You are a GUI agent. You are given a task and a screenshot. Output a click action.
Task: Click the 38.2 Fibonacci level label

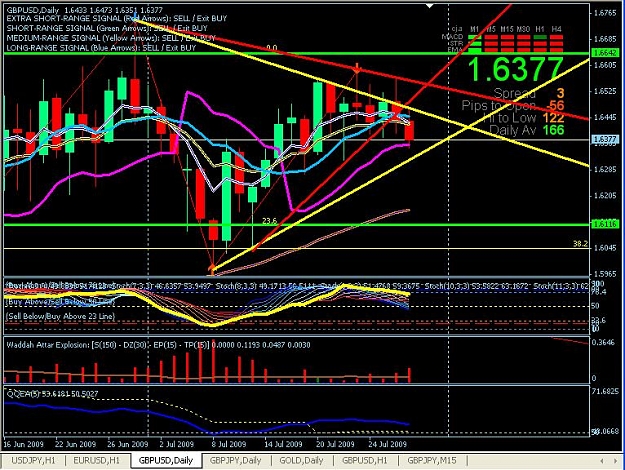click(x=580, y=244)
